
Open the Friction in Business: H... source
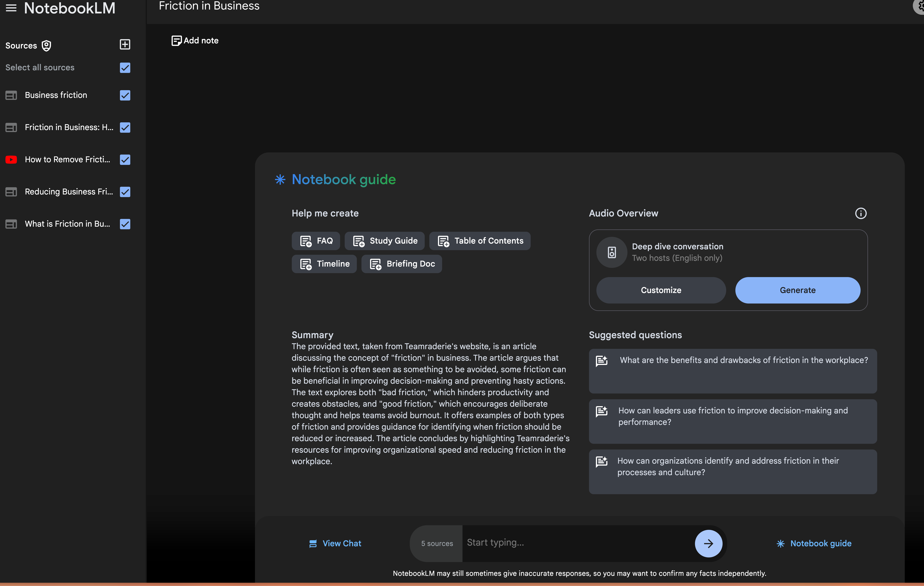pos(69,127)
